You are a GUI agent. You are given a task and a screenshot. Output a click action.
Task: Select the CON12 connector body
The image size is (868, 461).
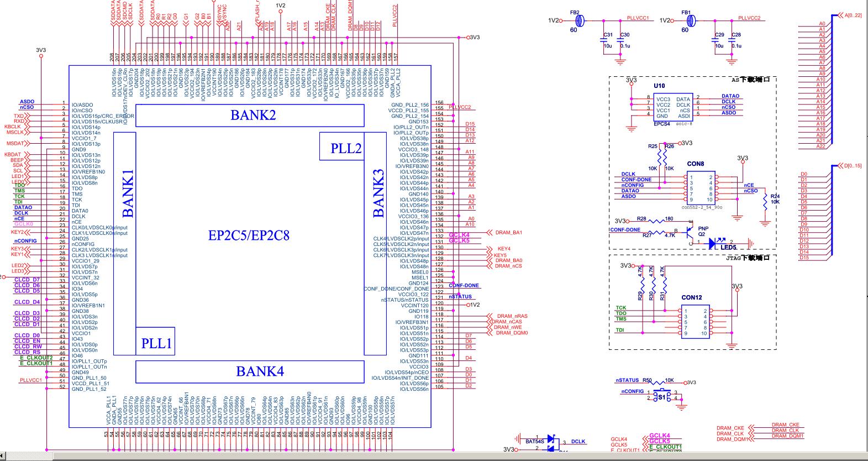point(695,323)
